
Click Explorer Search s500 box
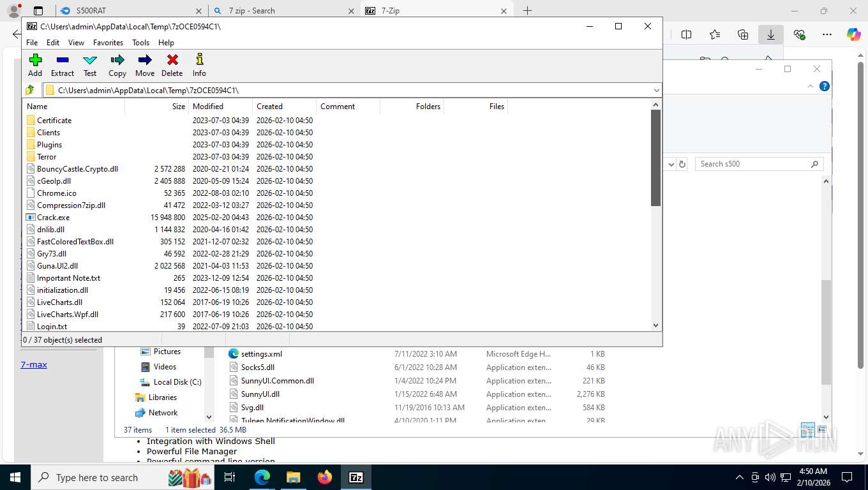pos(759,164)
